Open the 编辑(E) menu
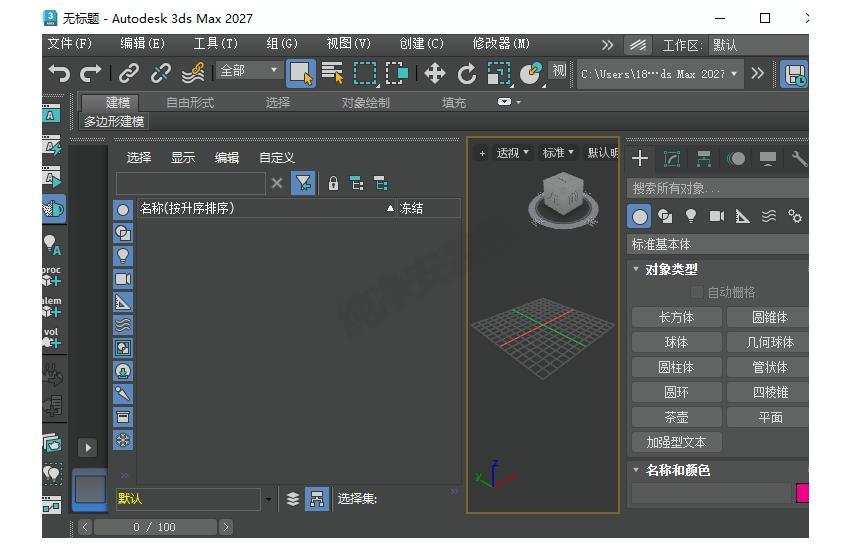This screenshot has height=545, width=852. click(x=142, y=43)
